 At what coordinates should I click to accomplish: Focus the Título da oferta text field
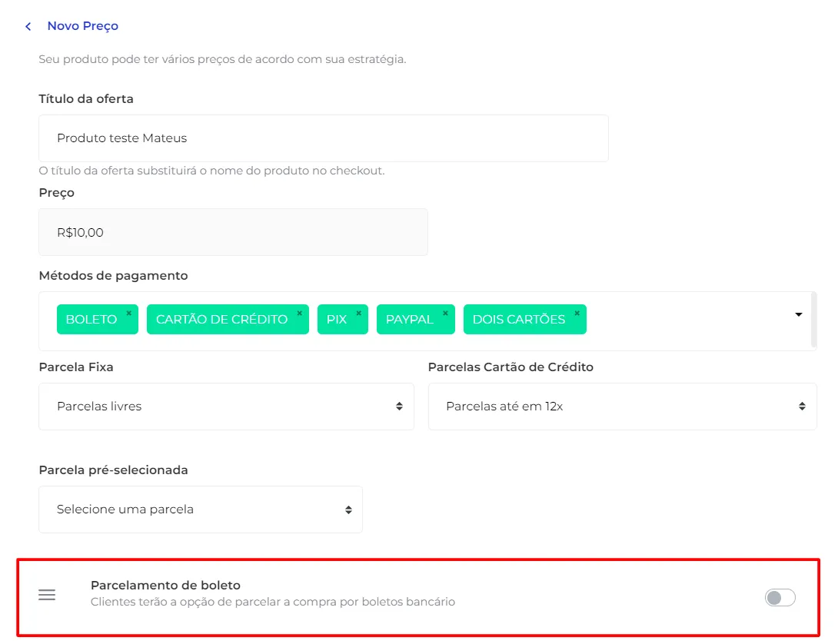(x=324, y=138)
